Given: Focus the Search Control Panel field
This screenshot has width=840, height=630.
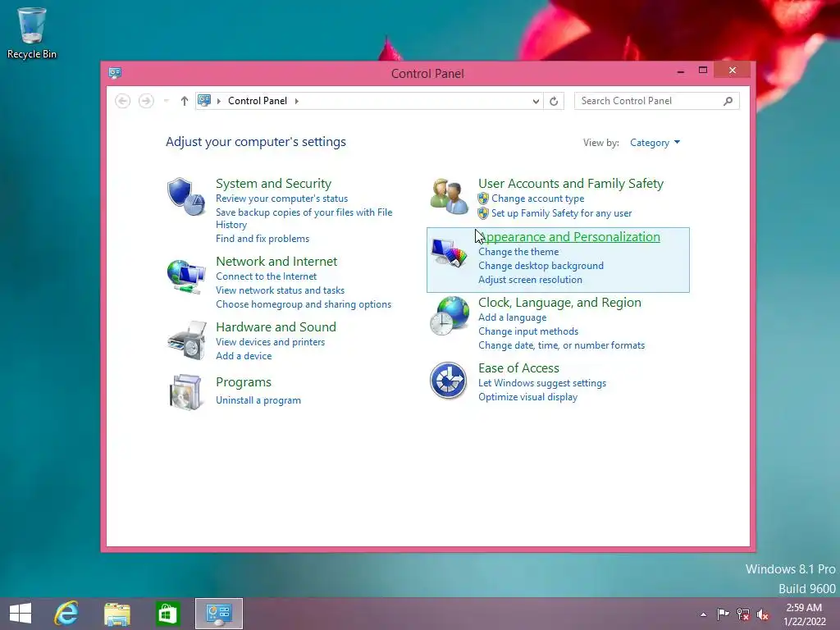Looking at the screenshot, I should (x=657, y=101).
